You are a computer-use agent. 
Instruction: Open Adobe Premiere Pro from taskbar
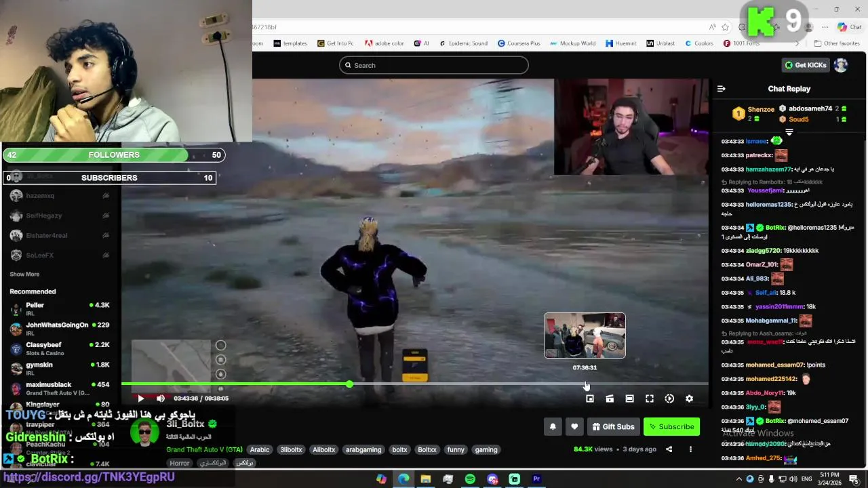tap(536, 479)
